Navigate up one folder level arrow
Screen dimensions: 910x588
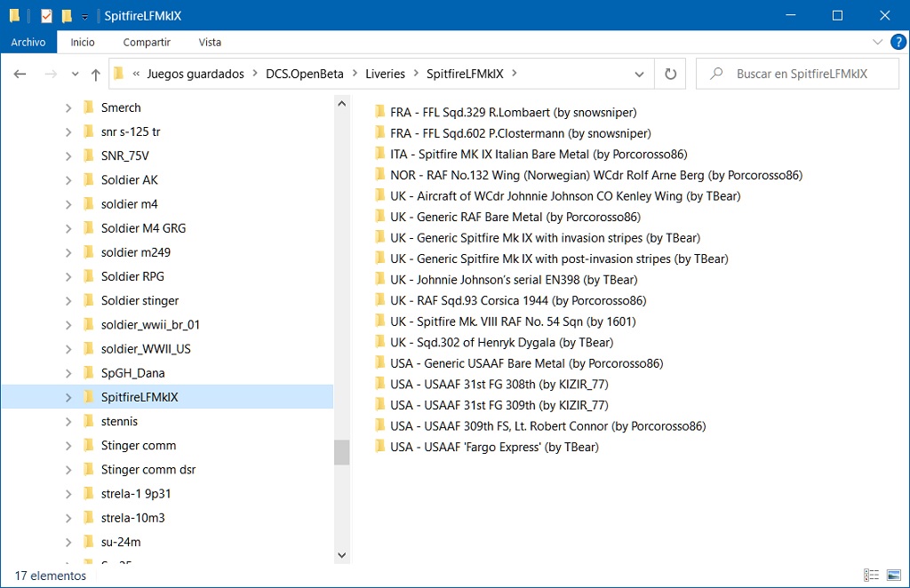96,74
